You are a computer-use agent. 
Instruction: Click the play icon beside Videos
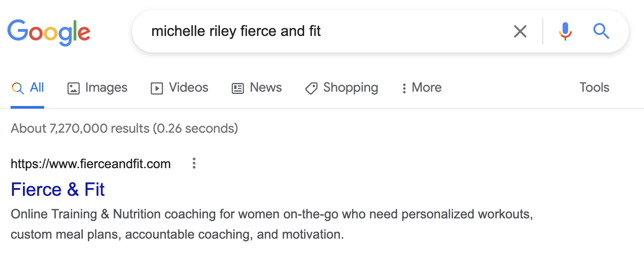157,88
